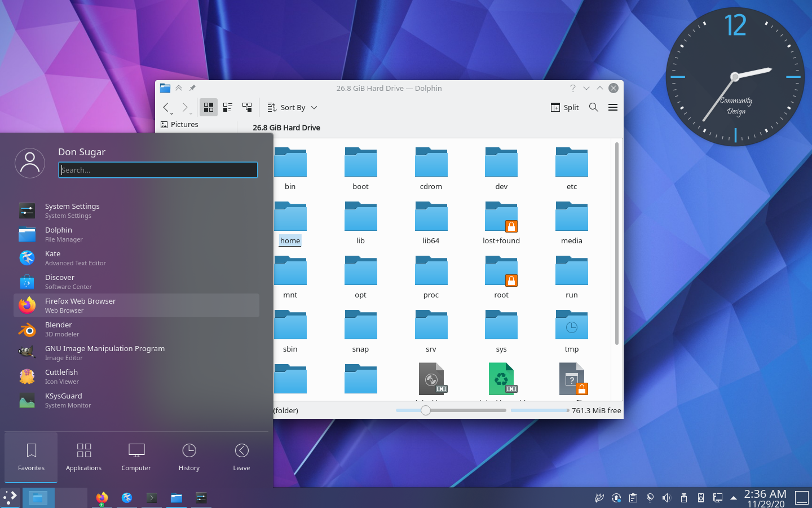Screen dimensions: 812x508
Task: Select the media folder
Action: coord(572,223)
